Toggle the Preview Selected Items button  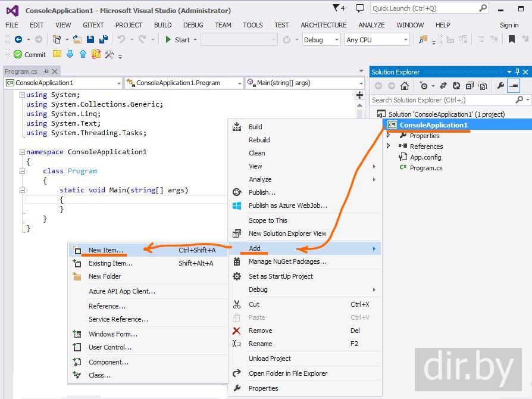coord(513,86)
